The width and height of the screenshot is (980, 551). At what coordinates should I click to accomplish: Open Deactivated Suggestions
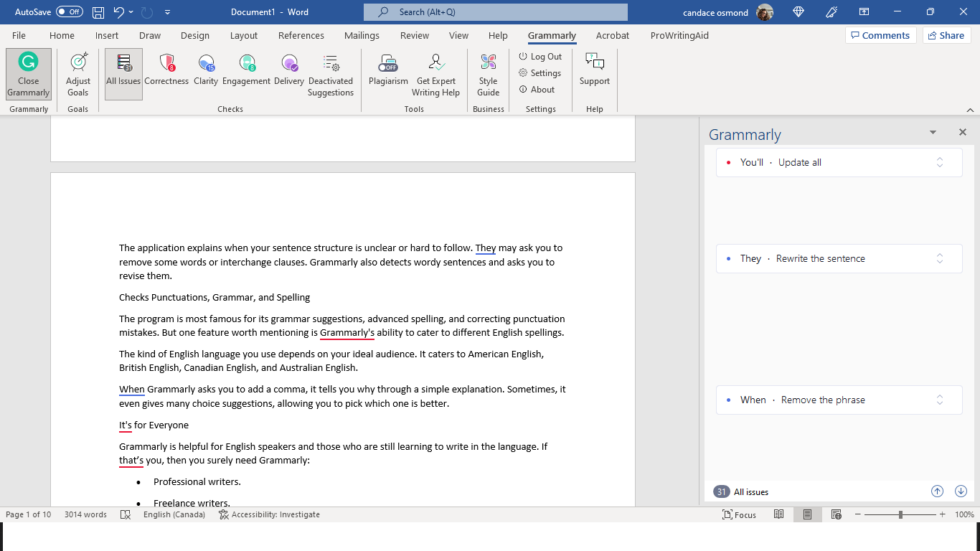coord(331,73)
